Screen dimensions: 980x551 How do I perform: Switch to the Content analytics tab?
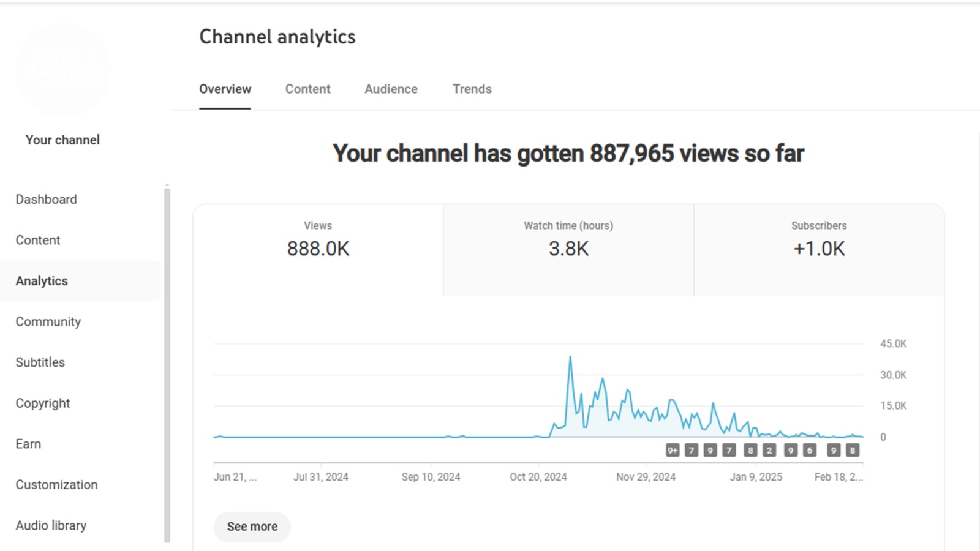307,89
